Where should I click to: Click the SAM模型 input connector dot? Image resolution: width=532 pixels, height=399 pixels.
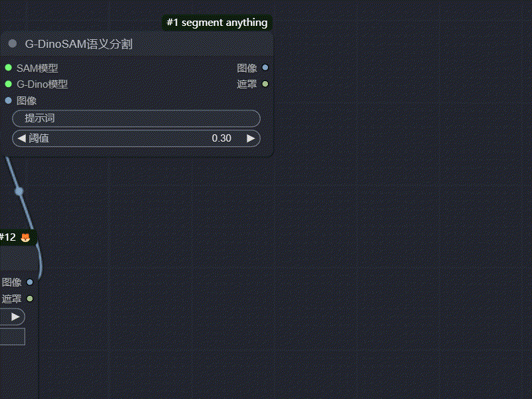9,68
